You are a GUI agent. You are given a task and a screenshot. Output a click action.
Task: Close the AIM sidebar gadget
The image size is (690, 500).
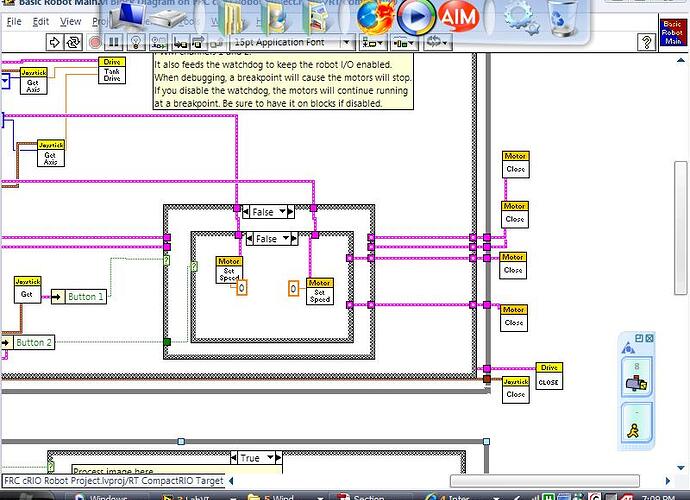[x=649, y=338]
